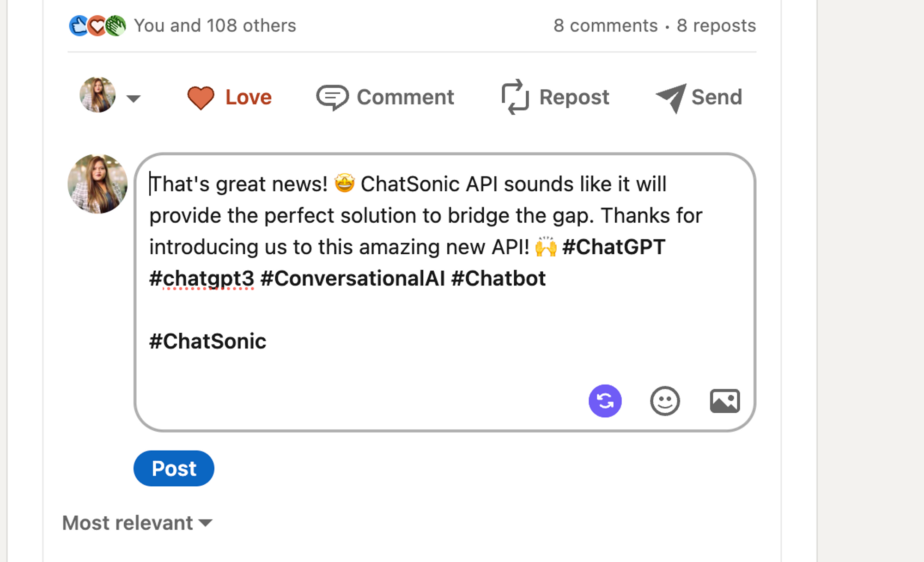Toggle your Love reaction off the post
The height and width of the screenshot is (562, 924).
[x=230, y=97]
